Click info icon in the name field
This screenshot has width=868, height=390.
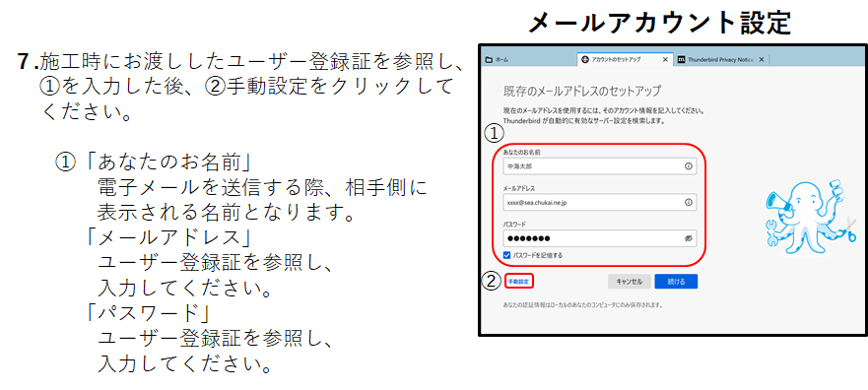(688, 166)
